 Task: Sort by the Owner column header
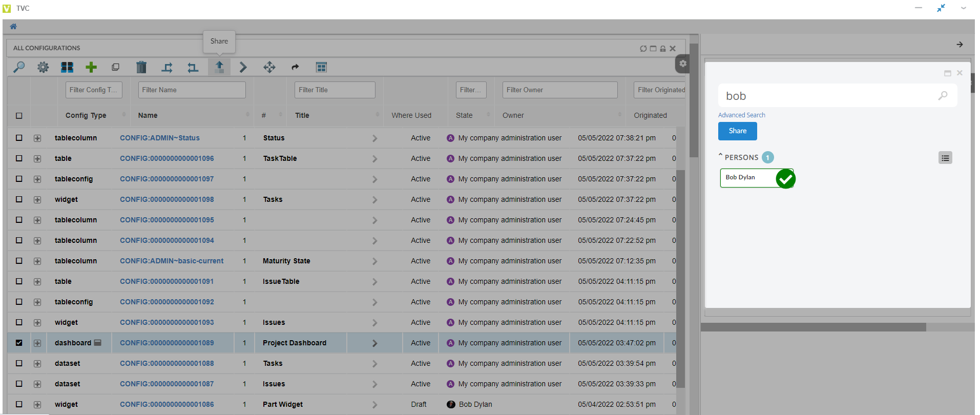coord(513,116)
